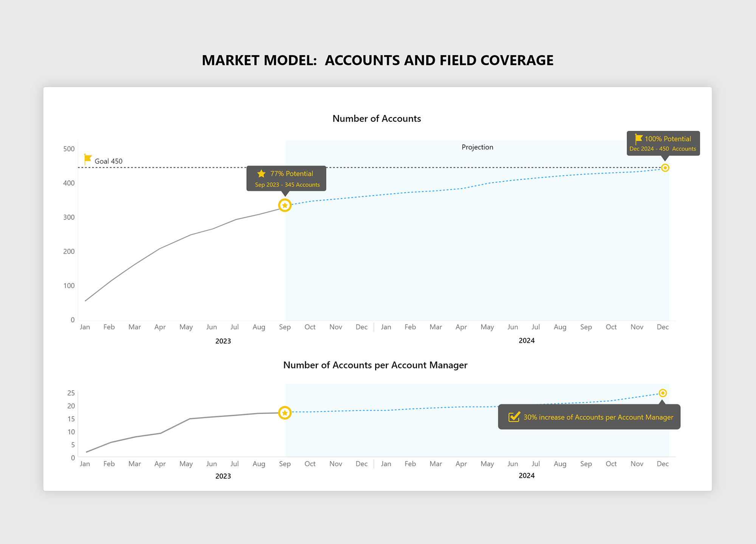Select the Number of Accounts chart title

(x=376, y=118)
